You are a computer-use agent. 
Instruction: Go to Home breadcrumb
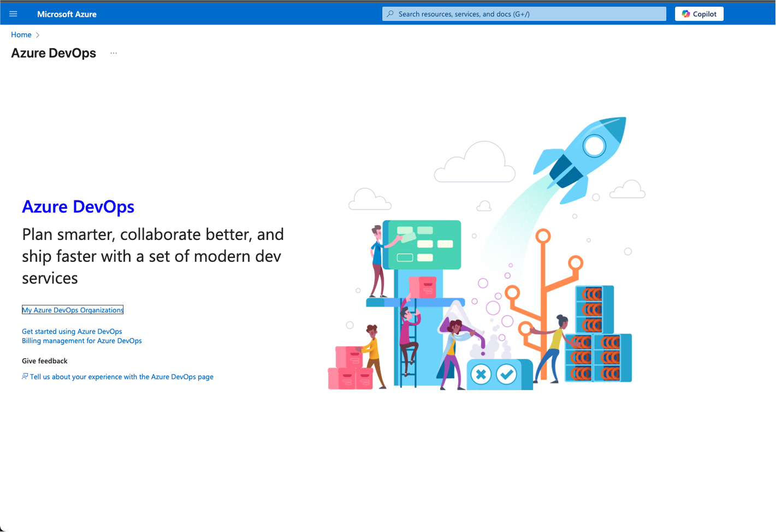click(21, 34)
